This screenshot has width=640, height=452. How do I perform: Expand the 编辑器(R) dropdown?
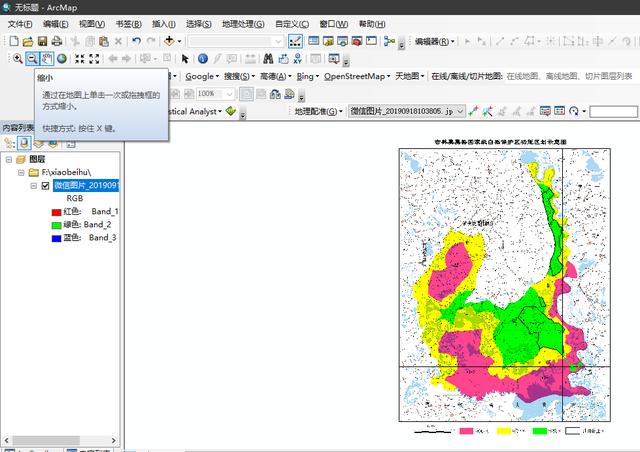coord(435,41)
